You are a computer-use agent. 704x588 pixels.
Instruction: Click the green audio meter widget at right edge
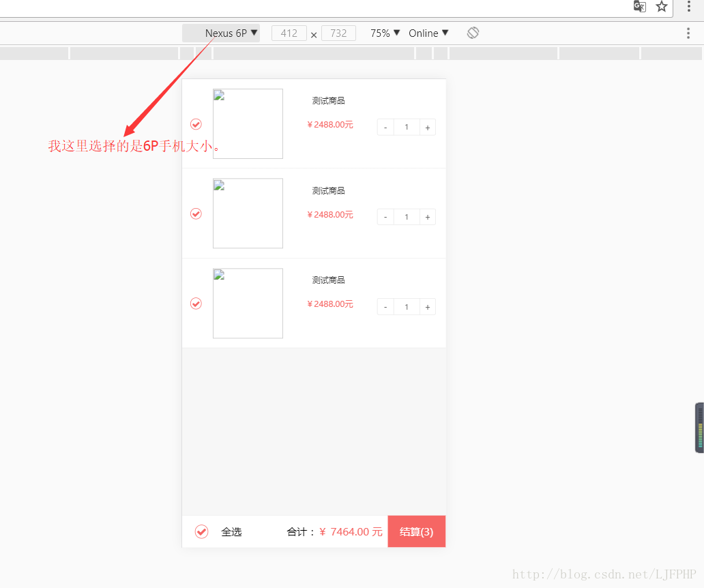tap(700, 428)
